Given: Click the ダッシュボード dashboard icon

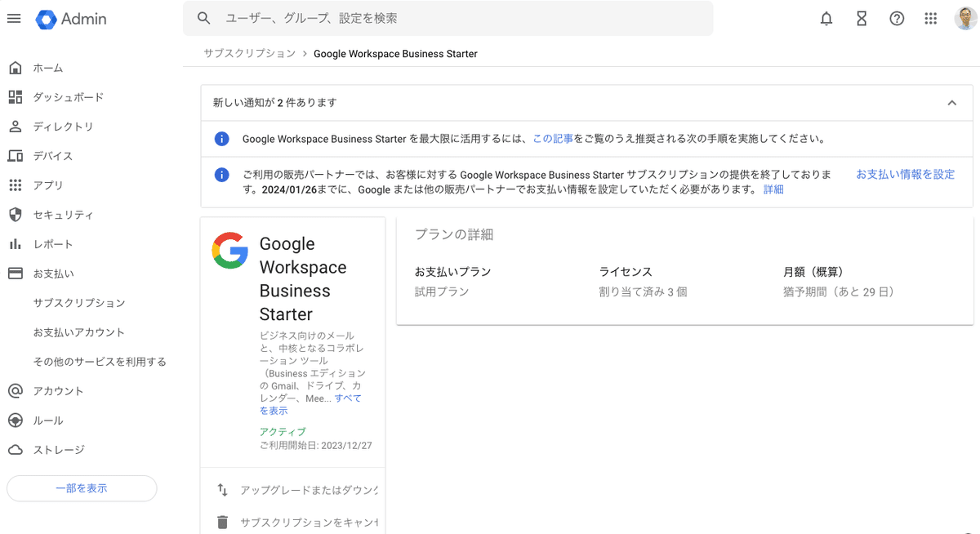Looking at the screenshot, I should click(15, 97).
